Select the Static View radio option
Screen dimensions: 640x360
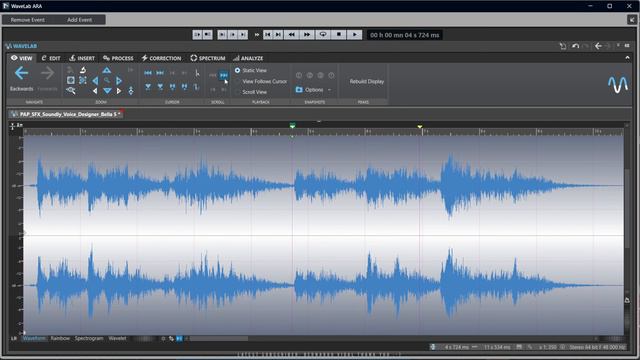[x=251, y=70]
